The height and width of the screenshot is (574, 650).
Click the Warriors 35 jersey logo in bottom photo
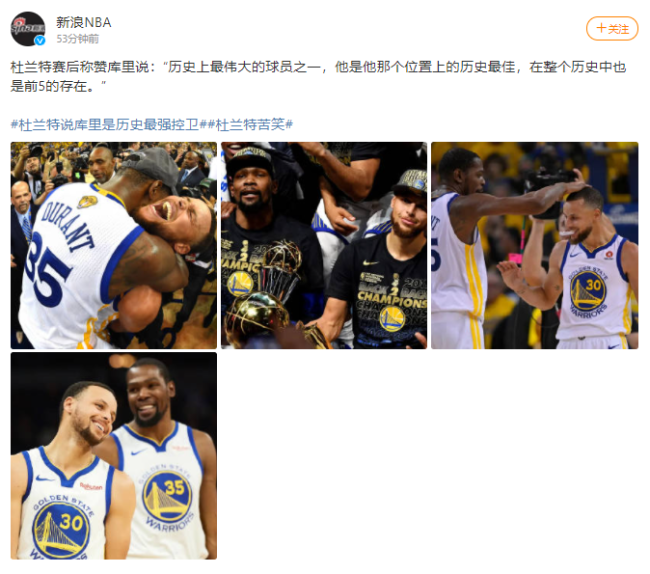point(167,496)
